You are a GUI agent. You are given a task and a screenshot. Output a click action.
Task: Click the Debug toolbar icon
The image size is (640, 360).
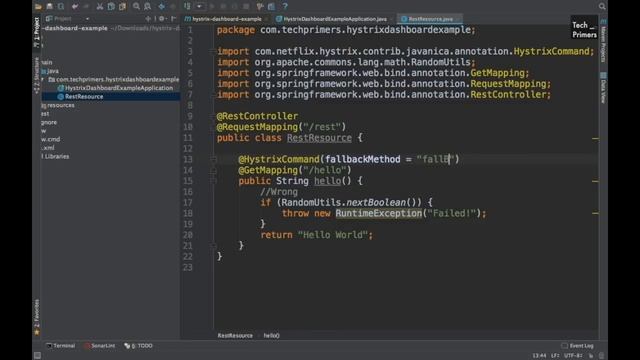pyautogui.click(x=223, y=6)
